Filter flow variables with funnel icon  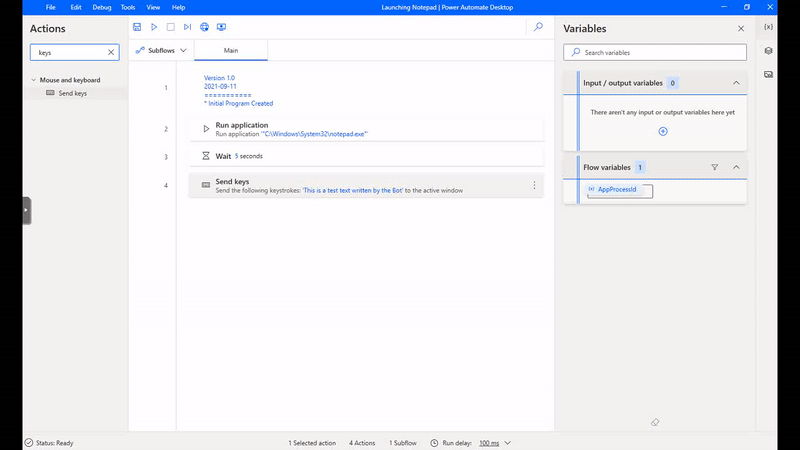(715, 167)
